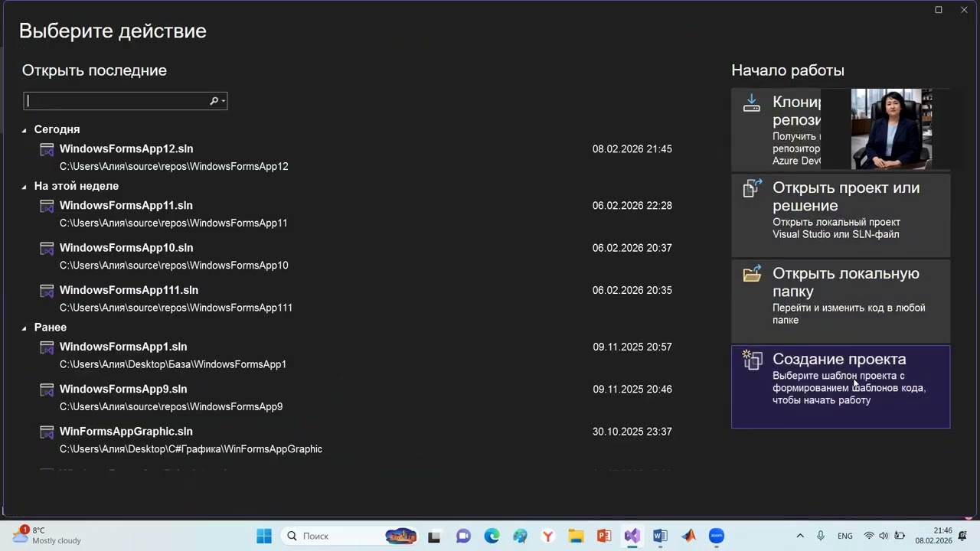The image size is (980, 551).
Task: Open the chat app icon on taskbar
Action: tap(463, 536)
